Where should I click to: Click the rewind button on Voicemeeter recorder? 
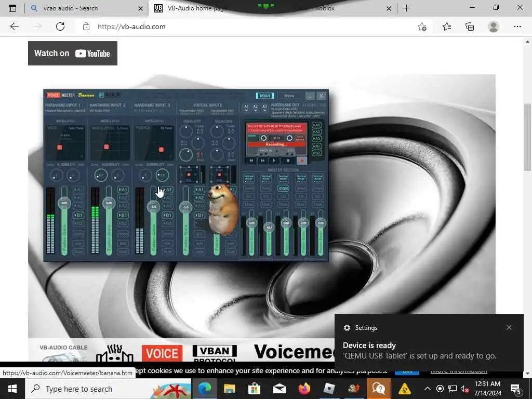coord(251,161)
